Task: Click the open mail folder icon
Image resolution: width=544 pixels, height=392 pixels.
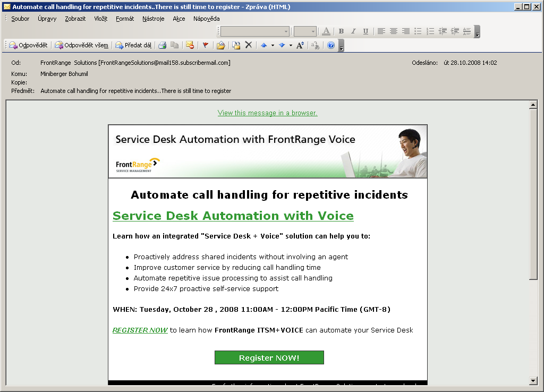Action: pos(221,45)
